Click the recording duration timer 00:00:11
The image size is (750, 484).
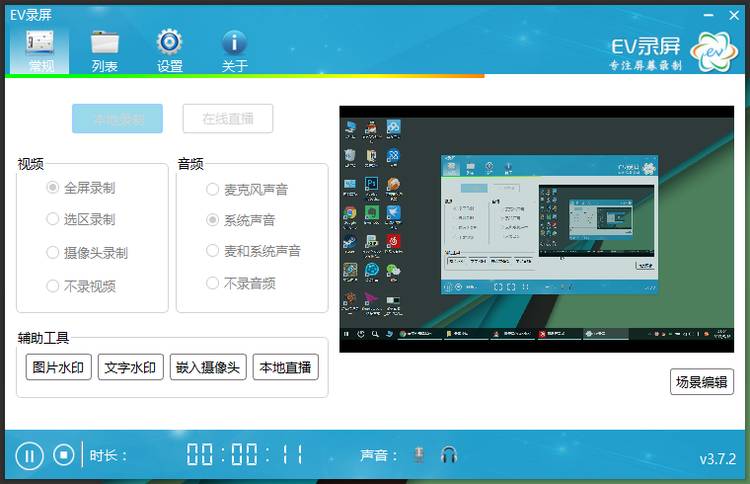point(244,454)
